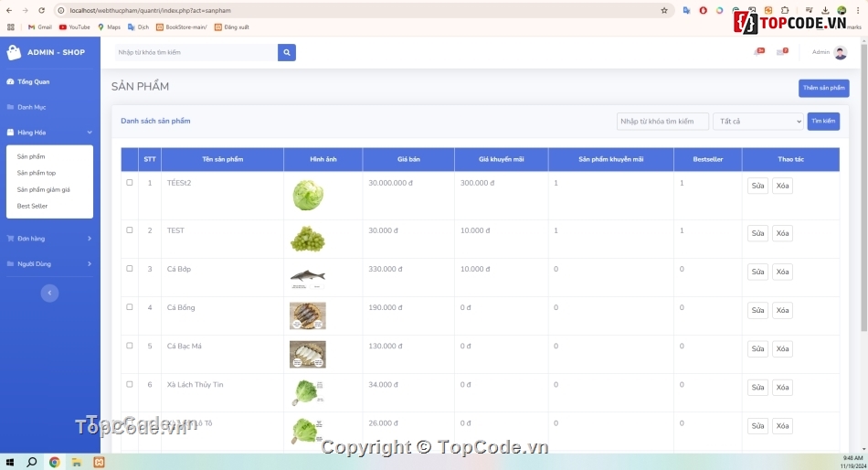Image resolution: width=868 pixels, height=470 pixels.
Task: Open Windows taskbar search
Action: click(32, 462)
